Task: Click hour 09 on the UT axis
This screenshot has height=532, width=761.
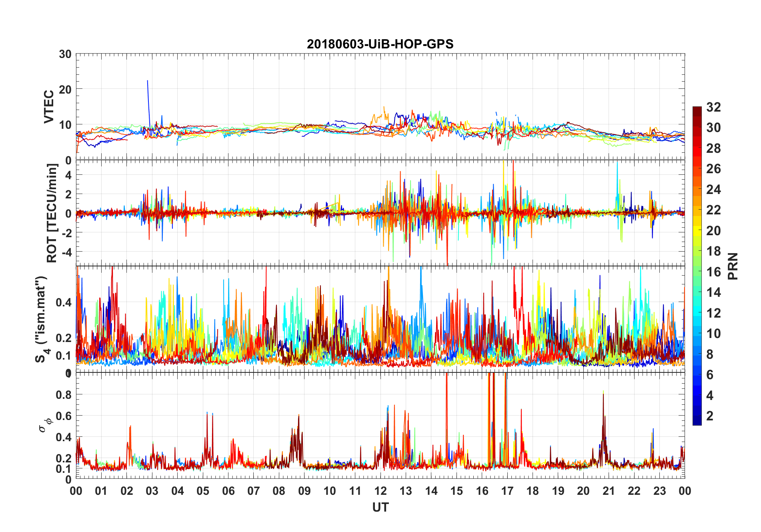Action: coord(304,491)
